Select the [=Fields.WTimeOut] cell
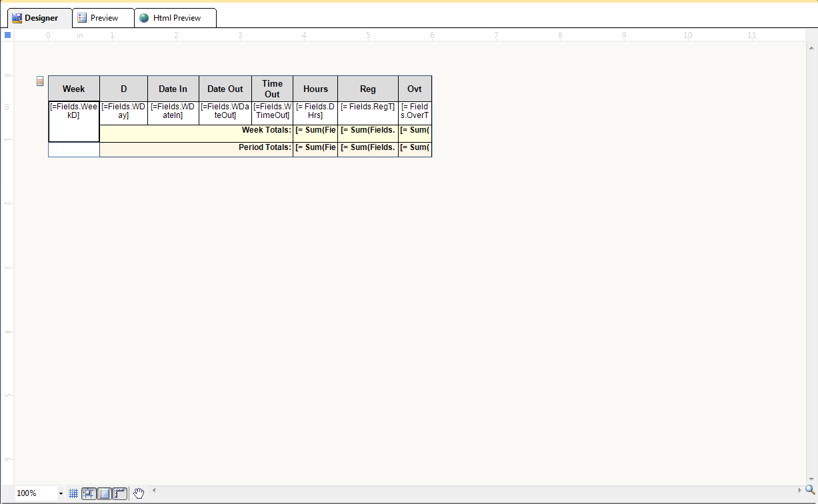818x504 pixels. click(x=273, y=113)
